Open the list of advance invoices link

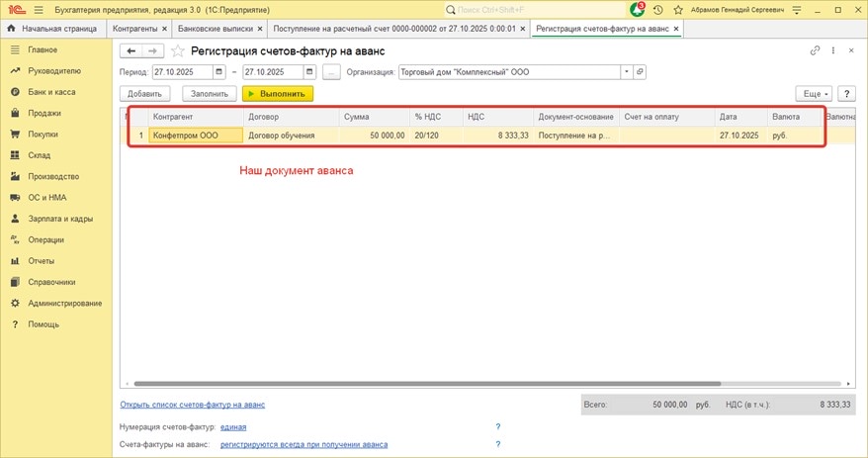[192, 405]
